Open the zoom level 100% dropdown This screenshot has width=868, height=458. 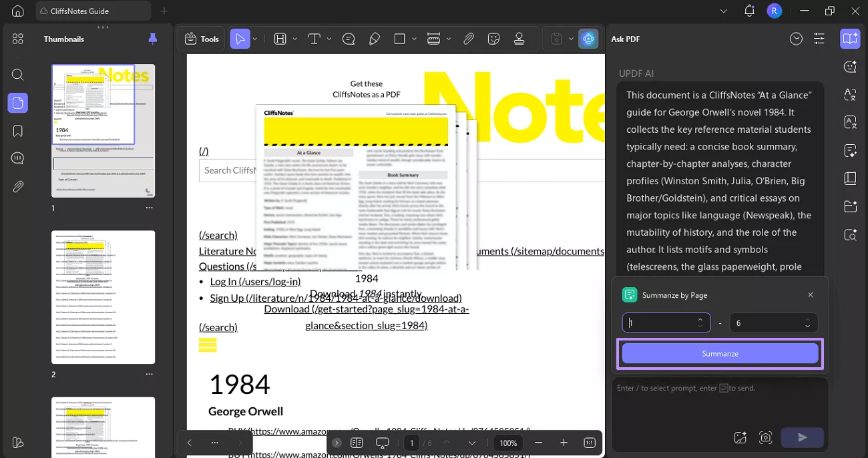point(508,443)
